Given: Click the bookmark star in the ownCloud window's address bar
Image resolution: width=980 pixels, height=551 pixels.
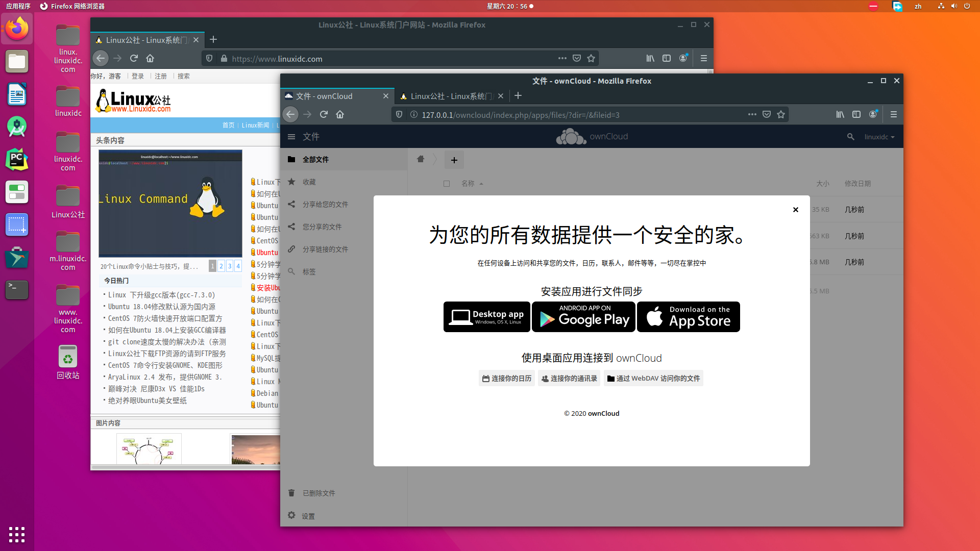Looking at the screenshot, I should 780,114.
